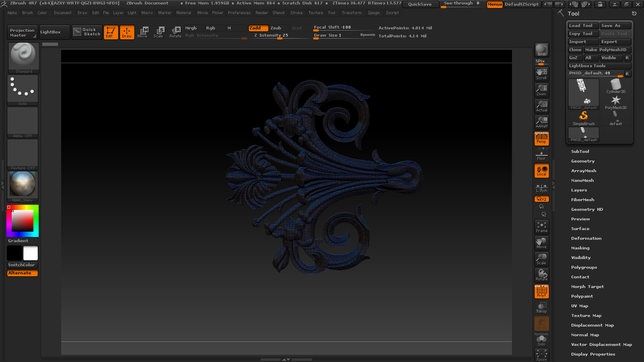Click the Actual size icon
The height and width of the screenshot is (362, 644).
click(x=541, y=106)
